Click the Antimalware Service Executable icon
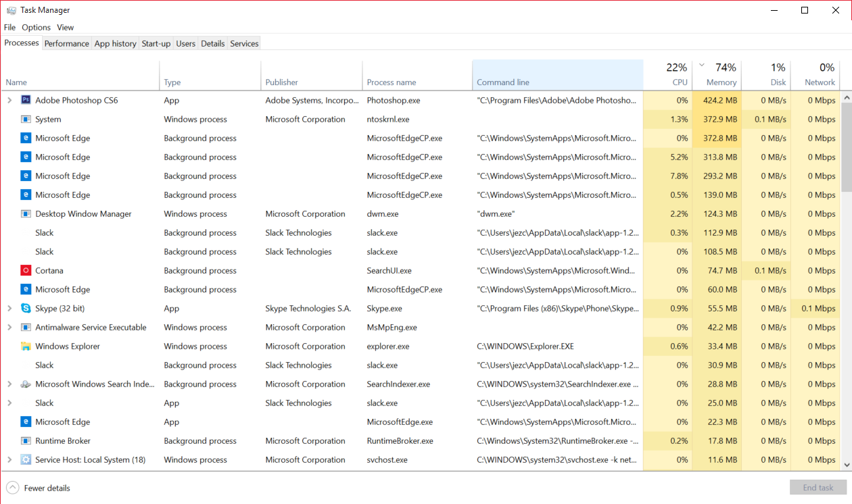 26,327
